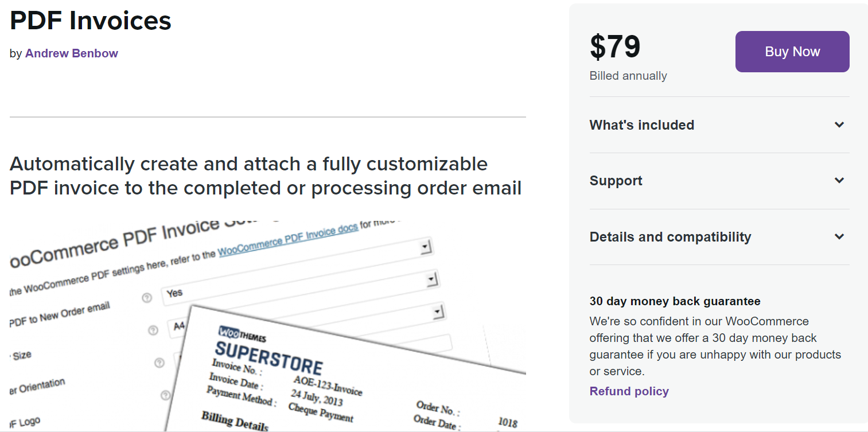
Task: Click the 30 day money back guarantee heading
Action: 675,301
